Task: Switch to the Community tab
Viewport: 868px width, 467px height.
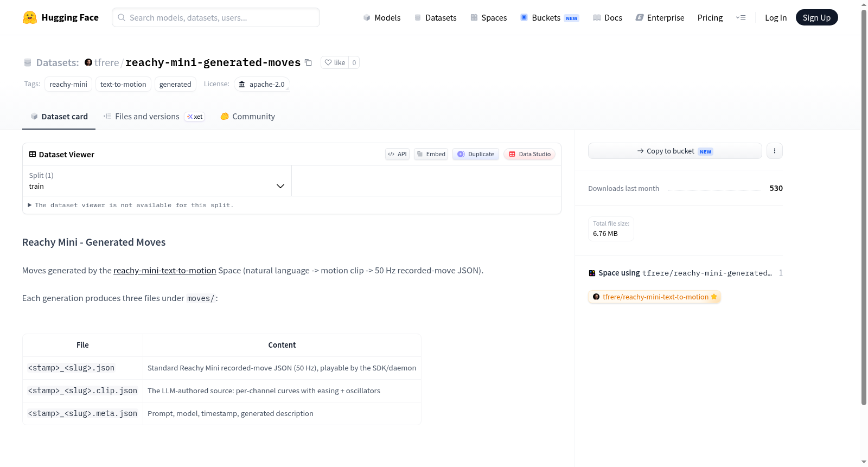Action: click(x=247, y=117)
